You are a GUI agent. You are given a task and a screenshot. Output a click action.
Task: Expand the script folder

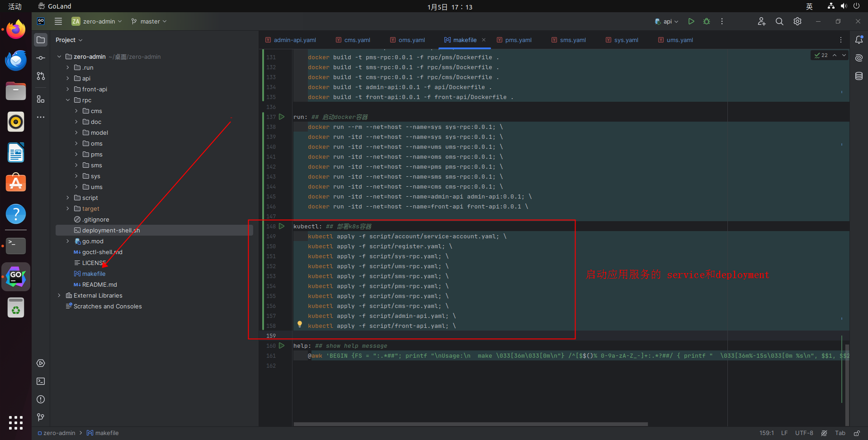[68, 198]
